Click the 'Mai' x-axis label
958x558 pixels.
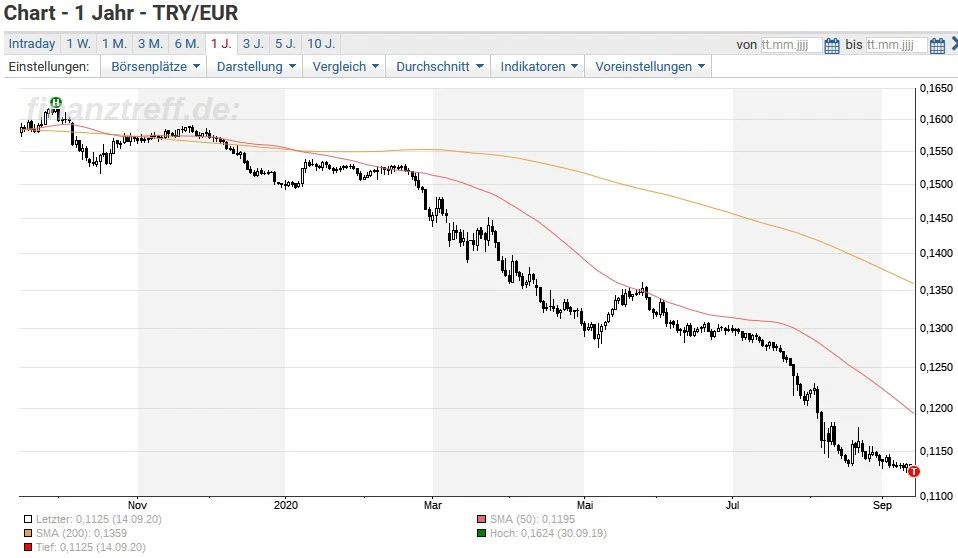[x=585, y=505]
